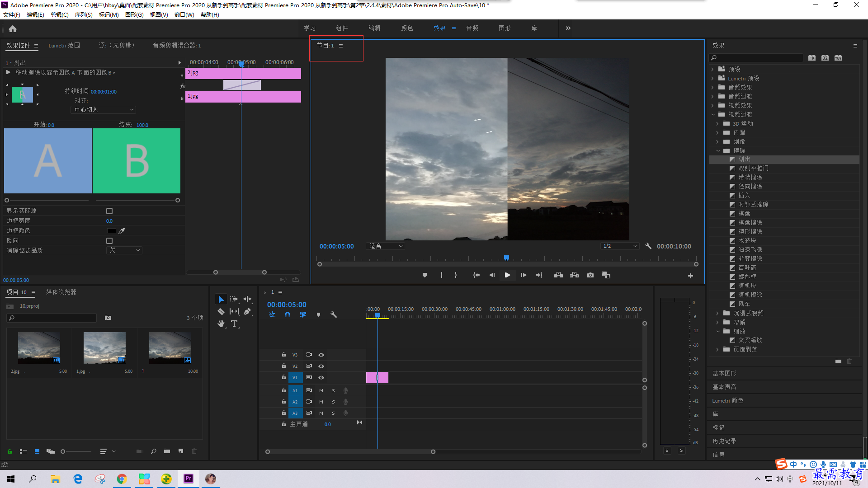The image size is (868, 488).
Task: Open the Lumetri 颜色 panel
Action: click(x=727, y=400)
